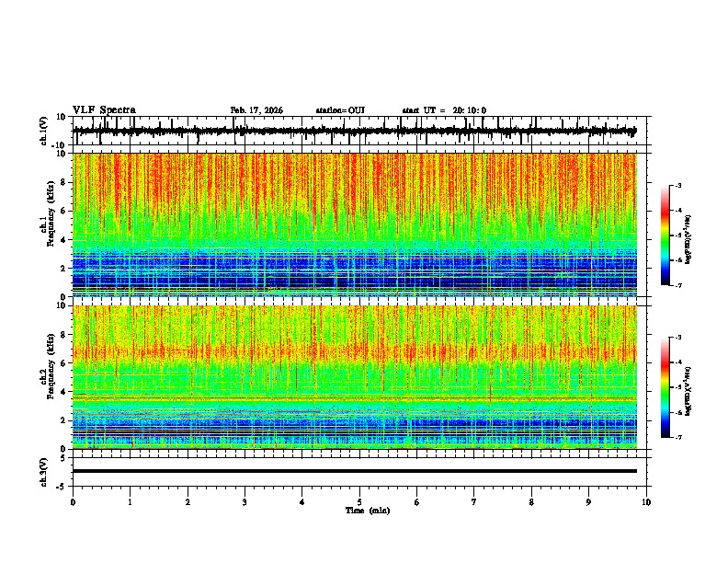Pick the ch.2 spectrogram color scale bar
Image resolution: width=728 pixels, height=563 pixels.
[665, 387]
